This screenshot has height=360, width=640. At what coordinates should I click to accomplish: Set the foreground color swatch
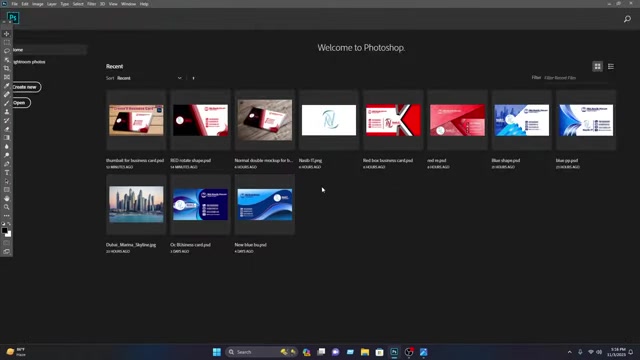pyautogui.click(x=4, y=231)
